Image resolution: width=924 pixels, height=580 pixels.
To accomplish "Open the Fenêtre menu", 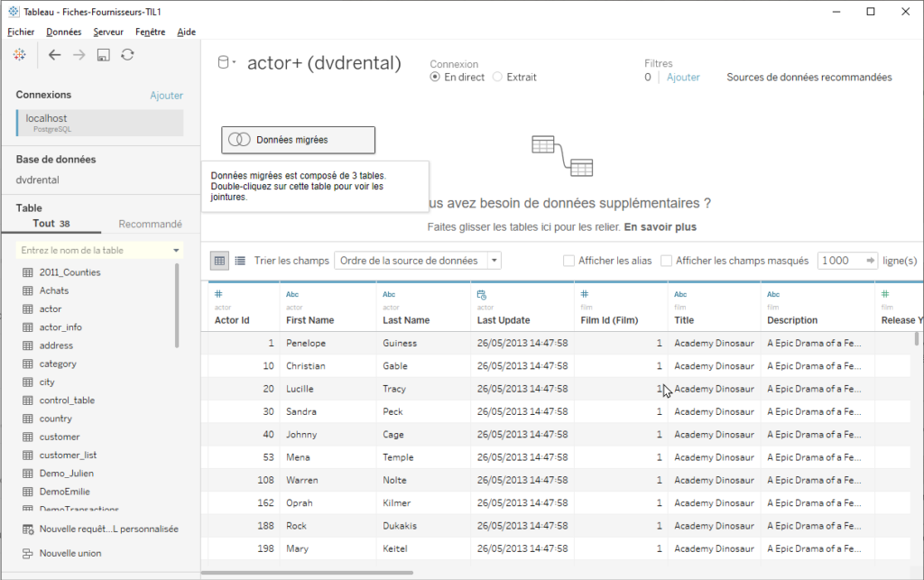I will pyautogui.click(x=151, y=32).
